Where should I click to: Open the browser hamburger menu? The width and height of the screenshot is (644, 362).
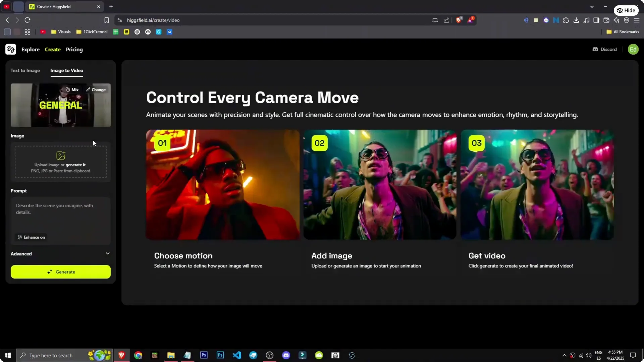pos(637,20)
